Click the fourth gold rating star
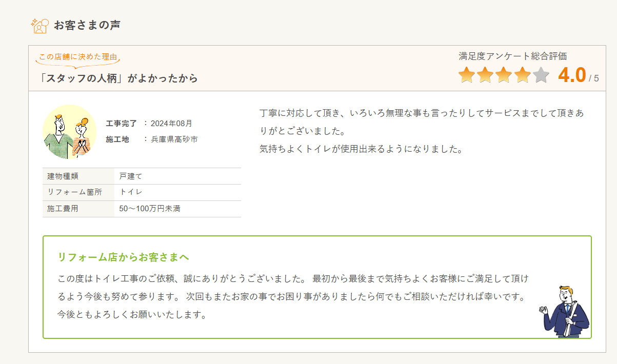617x364 pixels. click(x=522, y=75)
